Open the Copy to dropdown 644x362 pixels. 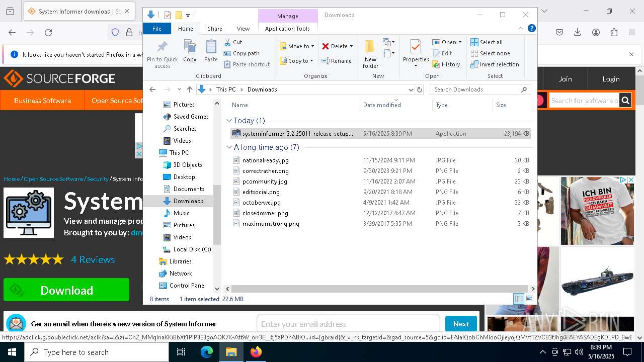coord(296,61)
